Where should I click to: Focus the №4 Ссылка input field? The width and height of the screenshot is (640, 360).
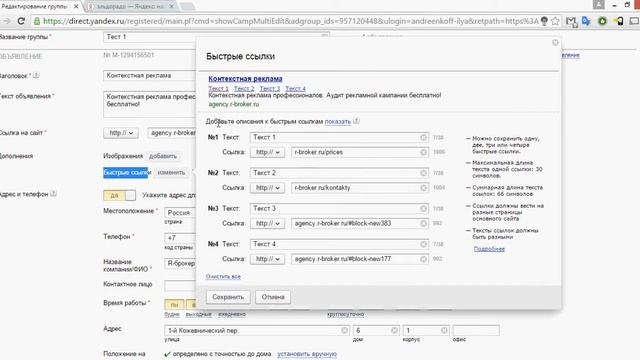coord(360,259)
